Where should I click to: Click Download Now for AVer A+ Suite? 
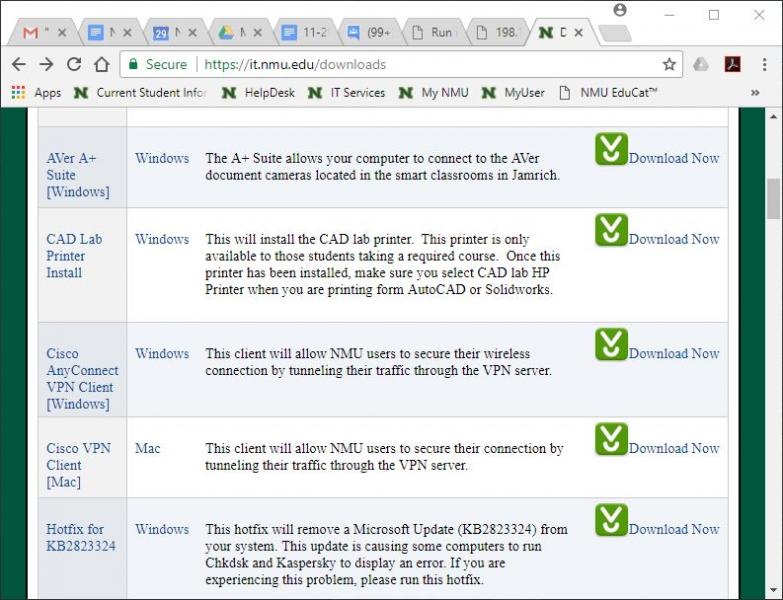click(x=674, y=158)
